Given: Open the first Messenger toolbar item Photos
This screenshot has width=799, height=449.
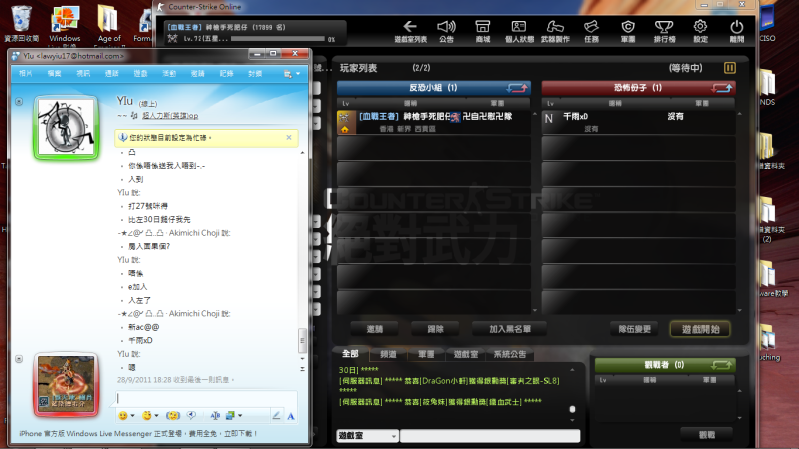Looking at the screenshot, I should tap(25, 73).
